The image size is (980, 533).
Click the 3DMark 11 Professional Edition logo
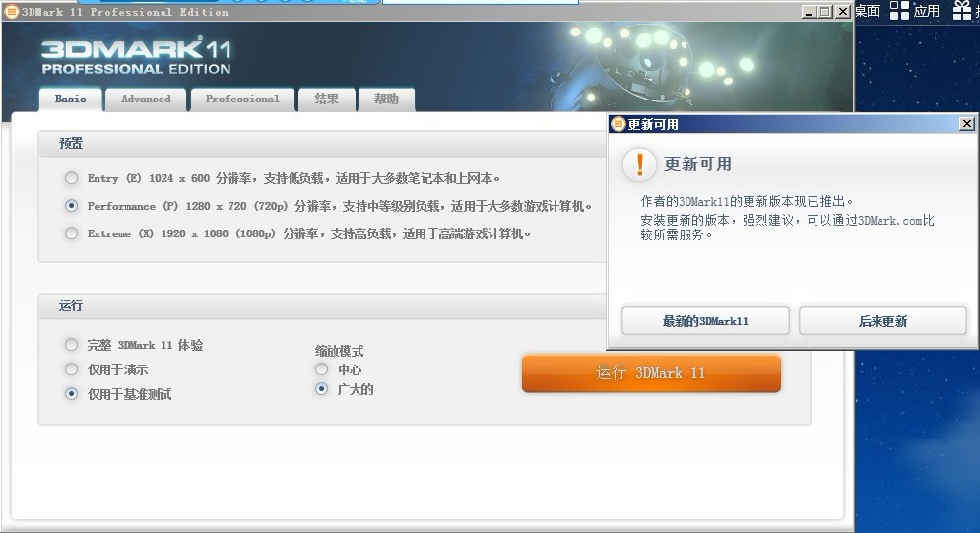136,57
